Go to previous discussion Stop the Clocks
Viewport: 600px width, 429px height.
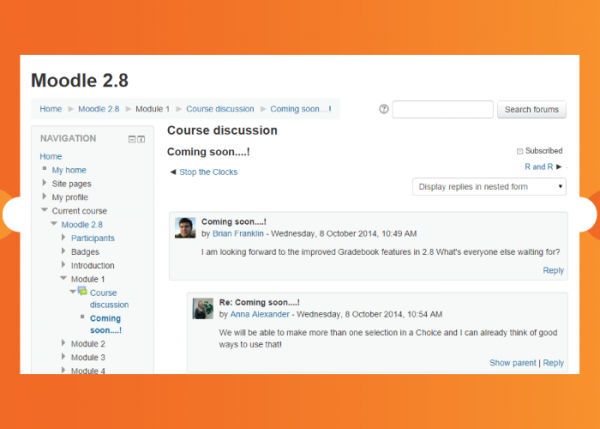[x=203, y=172]
